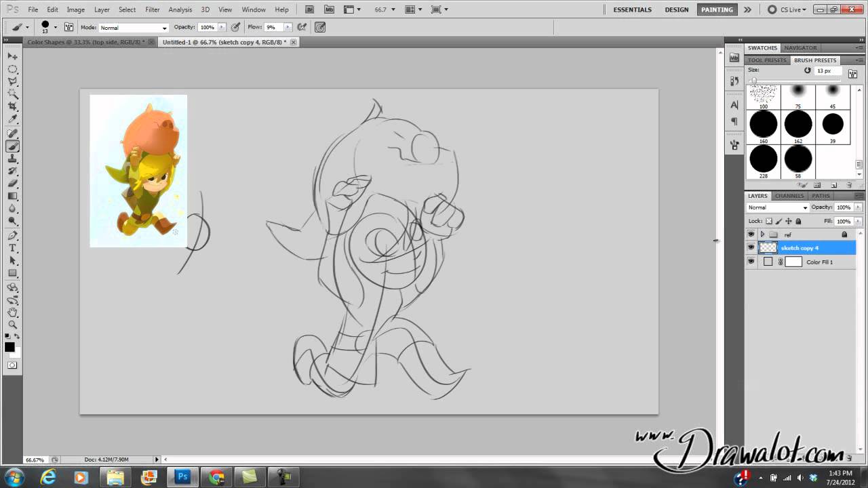Enable the airbrush option

click(302, 27)
